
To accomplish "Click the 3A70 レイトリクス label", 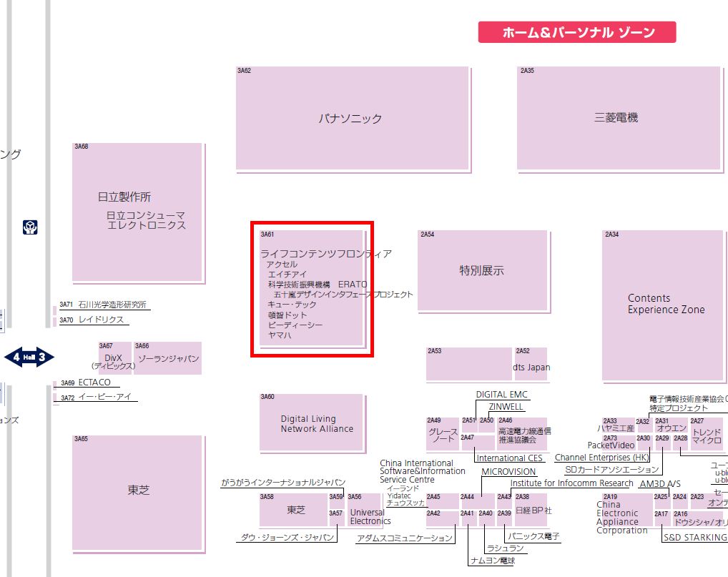I will pos(92,320).
